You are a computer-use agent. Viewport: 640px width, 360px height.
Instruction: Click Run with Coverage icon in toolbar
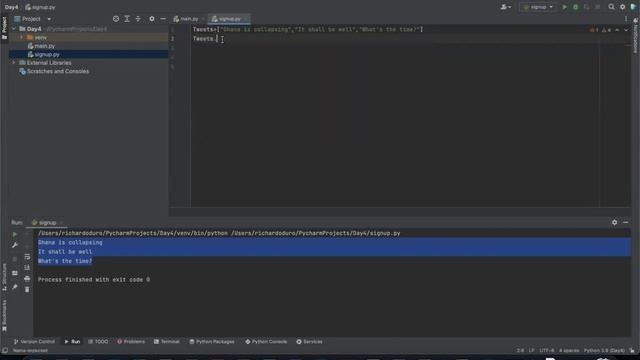587,7
